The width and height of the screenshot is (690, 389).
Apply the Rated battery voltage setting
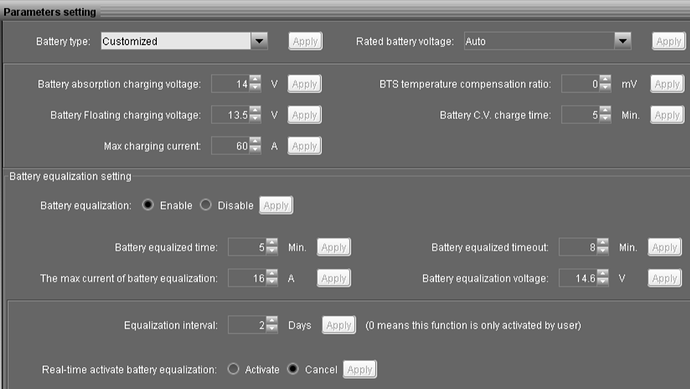point(668,41)
